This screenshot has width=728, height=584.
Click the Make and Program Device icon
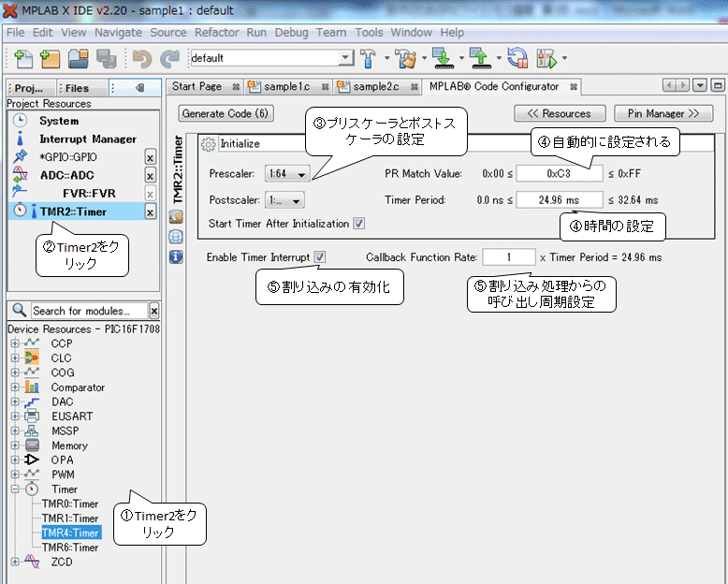point(443,58)
